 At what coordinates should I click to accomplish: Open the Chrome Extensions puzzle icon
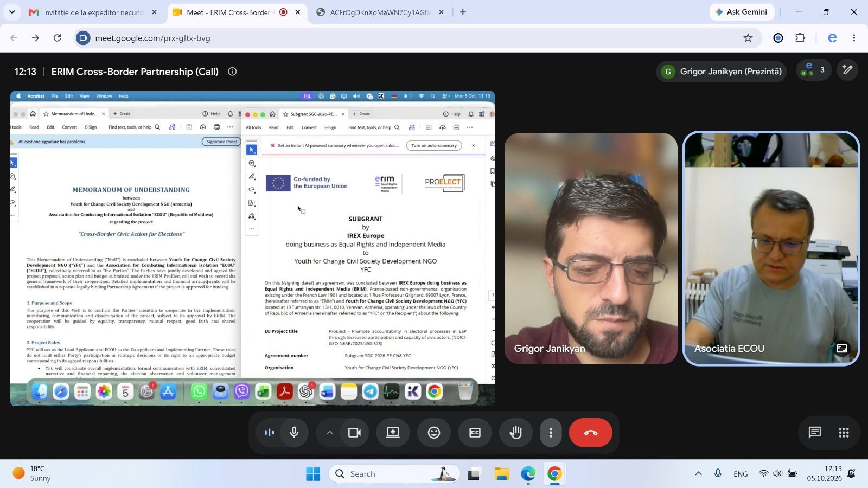point(800,38)
